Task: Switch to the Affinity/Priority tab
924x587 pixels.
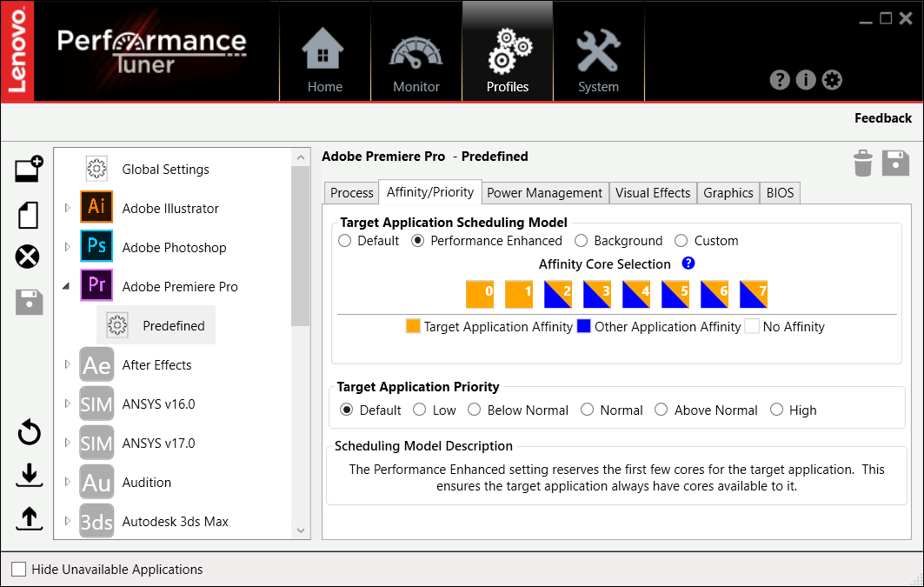Action: 430,191
